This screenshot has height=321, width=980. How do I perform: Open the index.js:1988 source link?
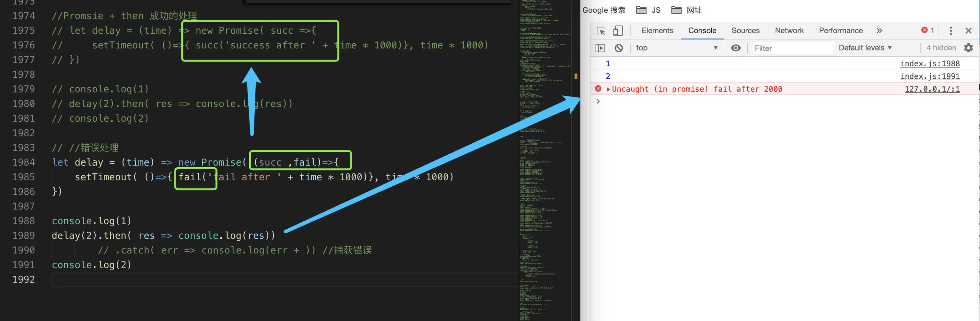coord(930,63)
